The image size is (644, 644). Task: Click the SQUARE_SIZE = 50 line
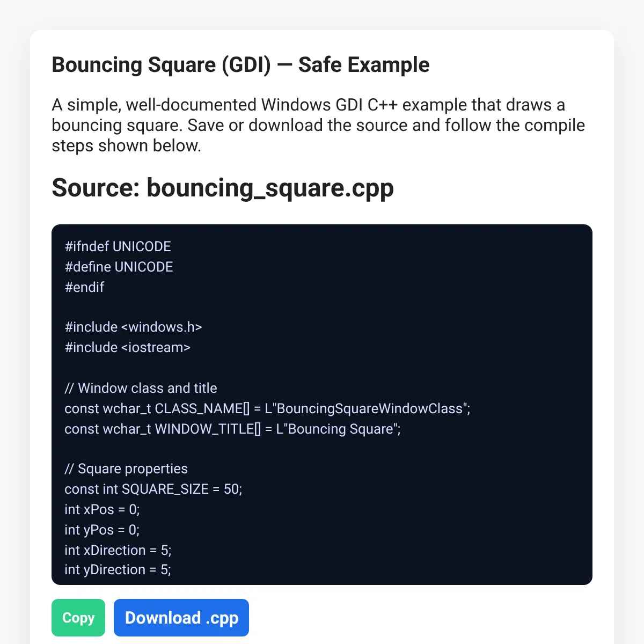coord(153,489)
